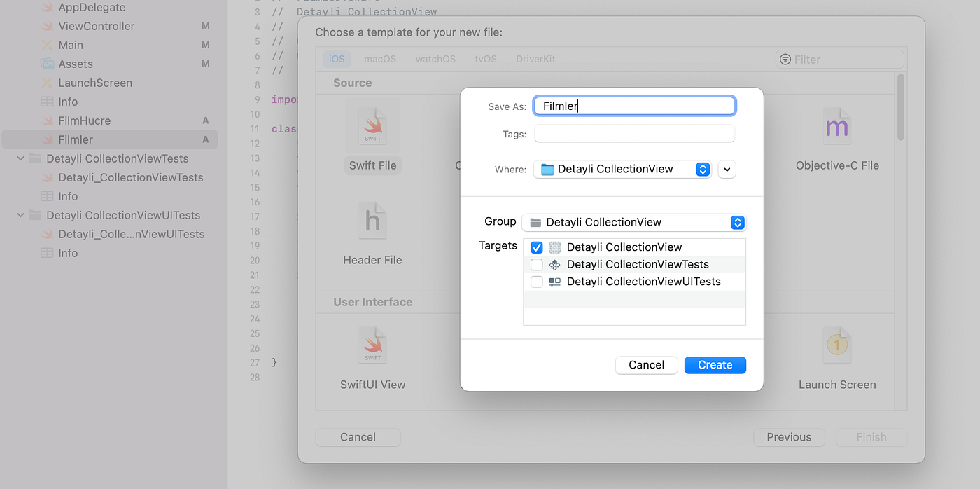Click the Previous button
Viewport: 980px width, 489px height.
pos(788,437)
